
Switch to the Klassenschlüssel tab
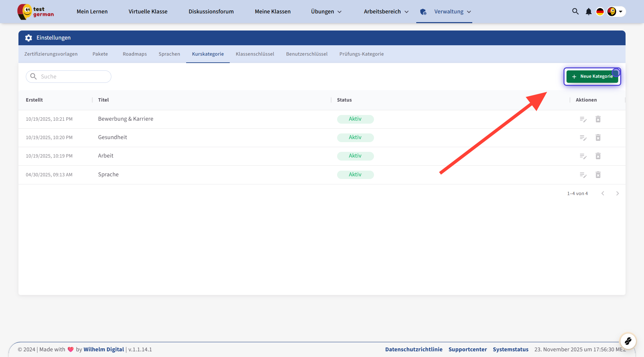(x=255, y=54)
